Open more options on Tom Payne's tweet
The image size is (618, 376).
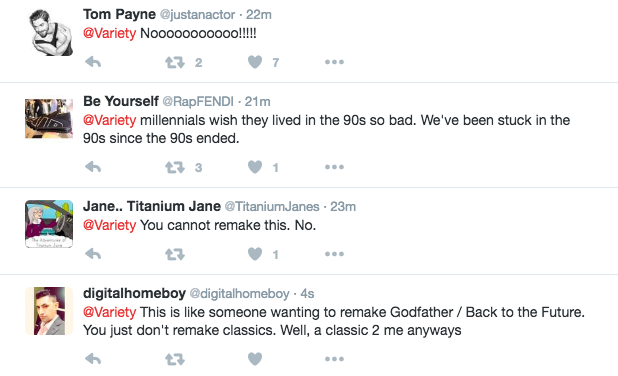pos(334,62)
